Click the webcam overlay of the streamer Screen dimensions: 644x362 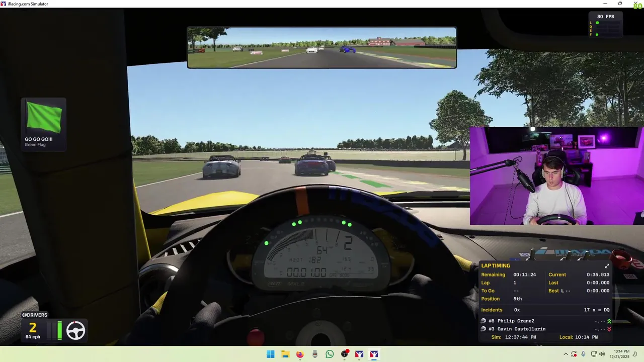pyautogui.click(x=557, y=175)
